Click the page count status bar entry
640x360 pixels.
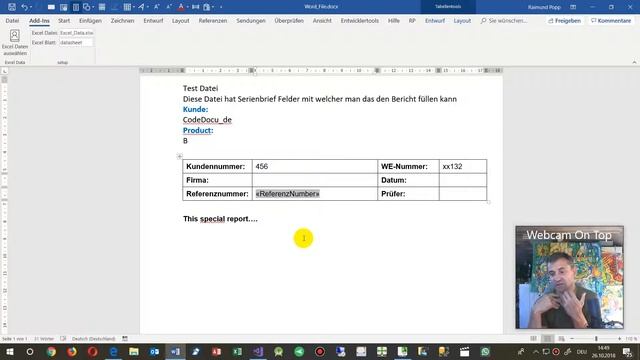click(15, 339)
